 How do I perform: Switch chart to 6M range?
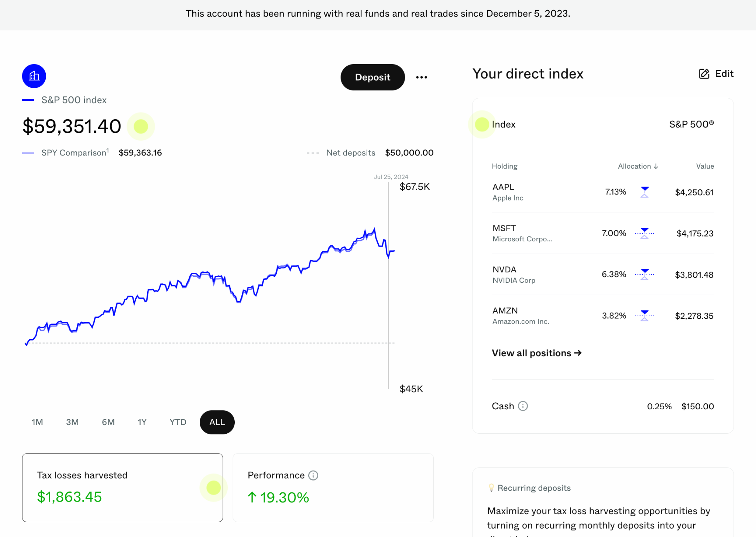[108, 422]
